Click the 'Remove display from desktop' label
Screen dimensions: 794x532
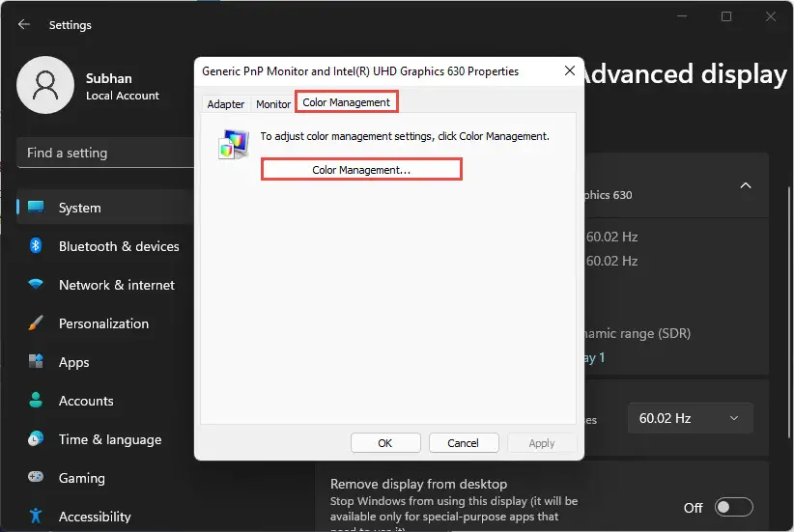[x=418, y=484]
